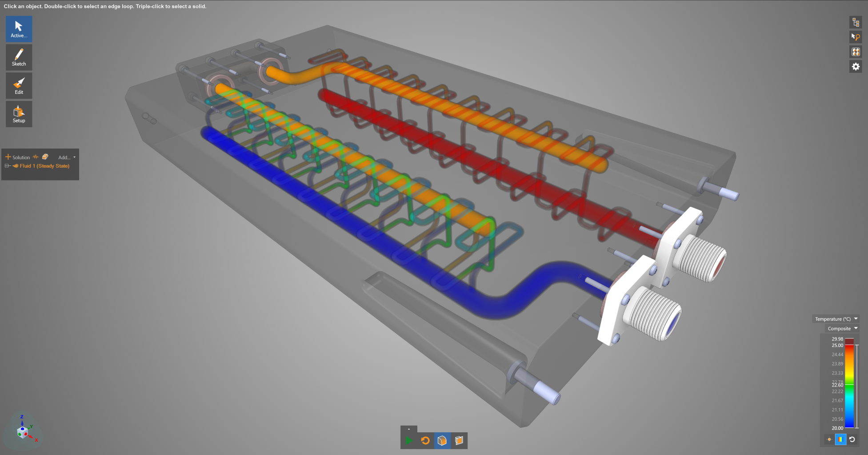Open the Composite dropdown
Image resolution: width=868 pixels, height=455 pixels.
tap(843, 329)
